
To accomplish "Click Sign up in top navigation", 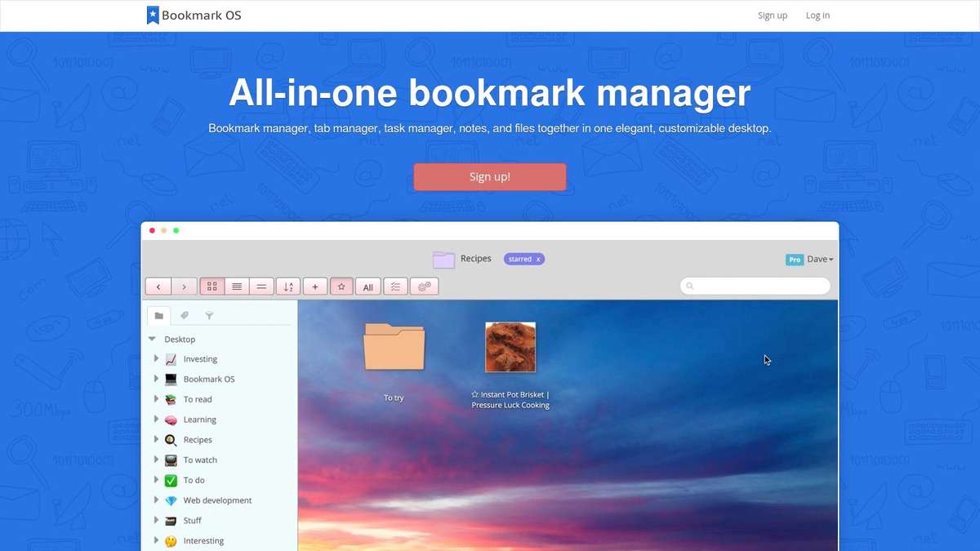I will [x=772, y=15].
